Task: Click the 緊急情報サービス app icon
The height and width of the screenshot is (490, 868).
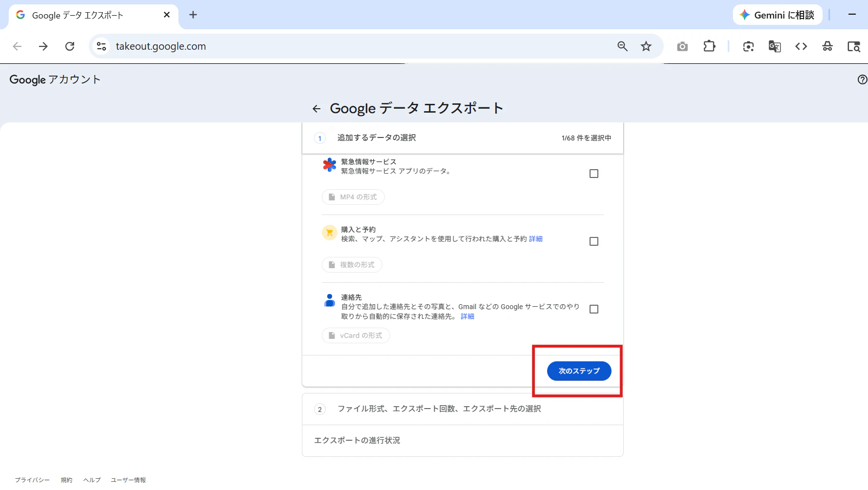Action: point(330,165)
